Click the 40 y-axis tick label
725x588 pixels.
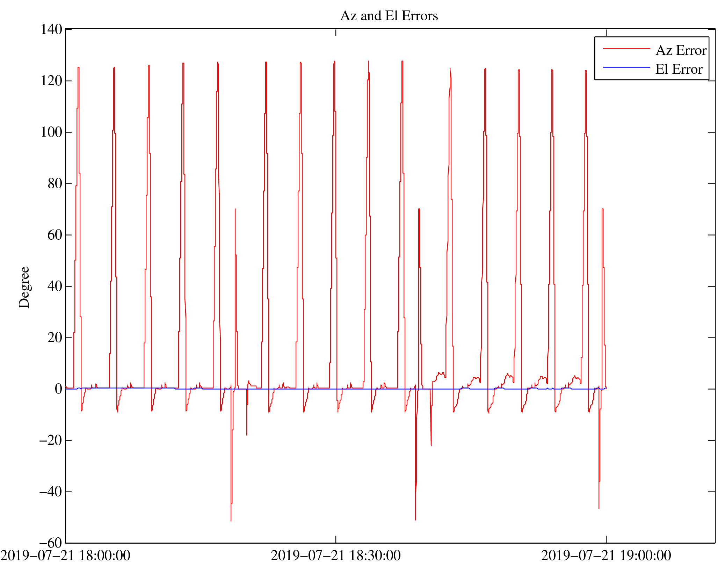coord(55,286)
